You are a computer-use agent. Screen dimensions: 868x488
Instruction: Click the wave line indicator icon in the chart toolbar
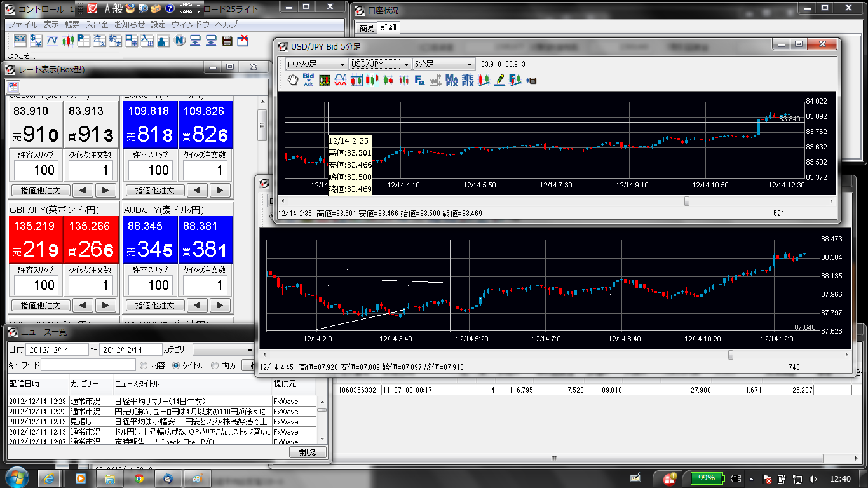click(341, 80)
